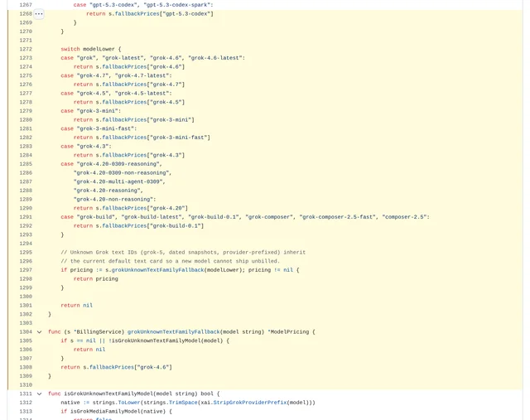Click fallbackPrices["grok-4.7"] return statement
The height and width of the screenshot is (420, 530).
(129, 84)
